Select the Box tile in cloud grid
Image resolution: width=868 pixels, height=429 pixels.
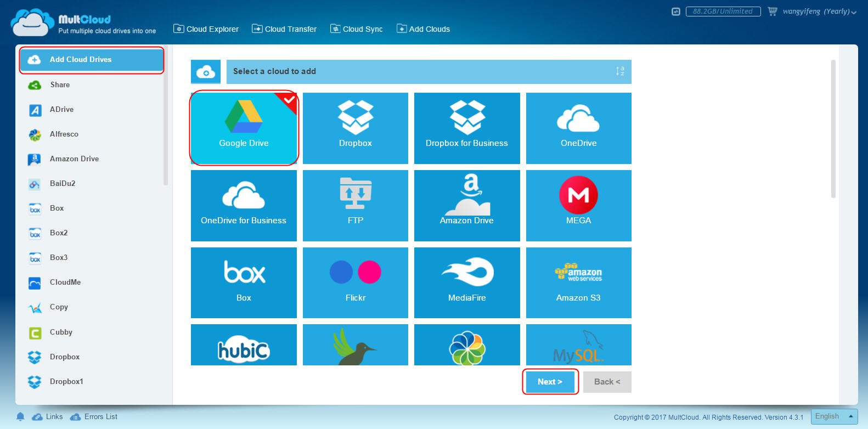(244, 283)
